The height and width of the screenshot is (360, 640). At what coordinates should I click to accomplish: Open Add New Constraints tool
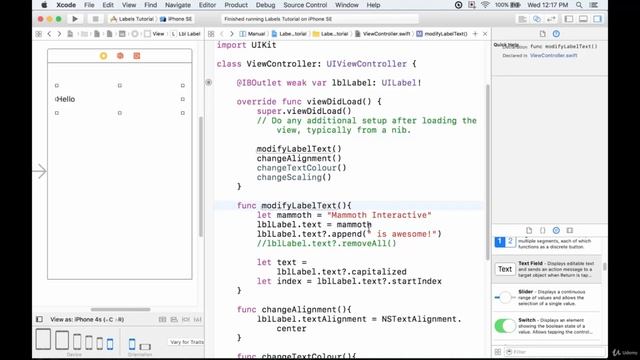click(186, 319)
